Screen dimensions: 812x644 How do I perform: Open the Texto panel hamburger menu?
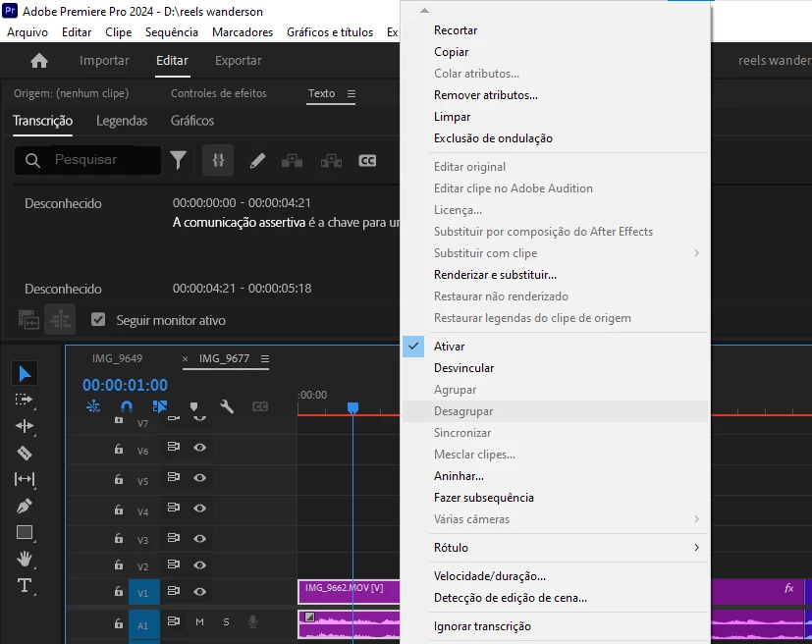[x=352, y=93]
